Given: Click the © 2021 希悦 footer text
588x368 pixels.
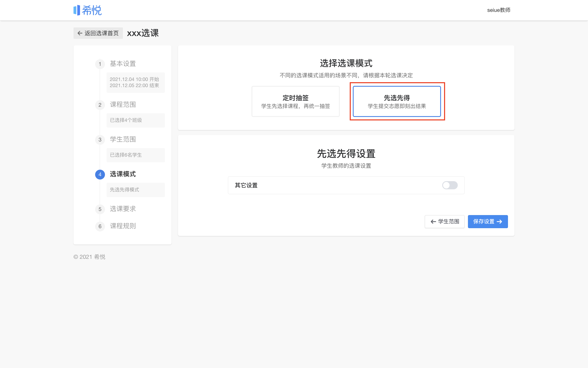Looking at the screenshot, I should (89, 257).
